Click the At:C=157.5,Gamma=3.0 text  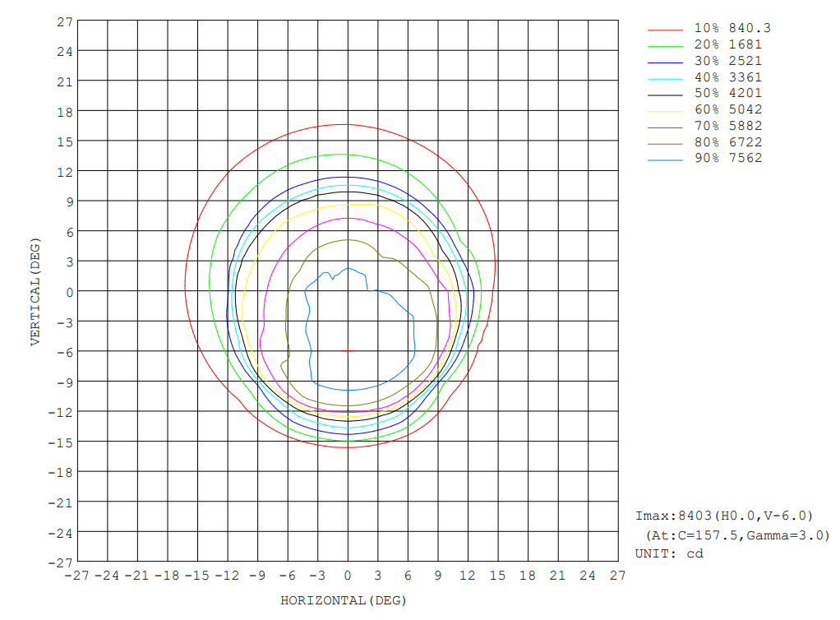[x=737, y=534]
